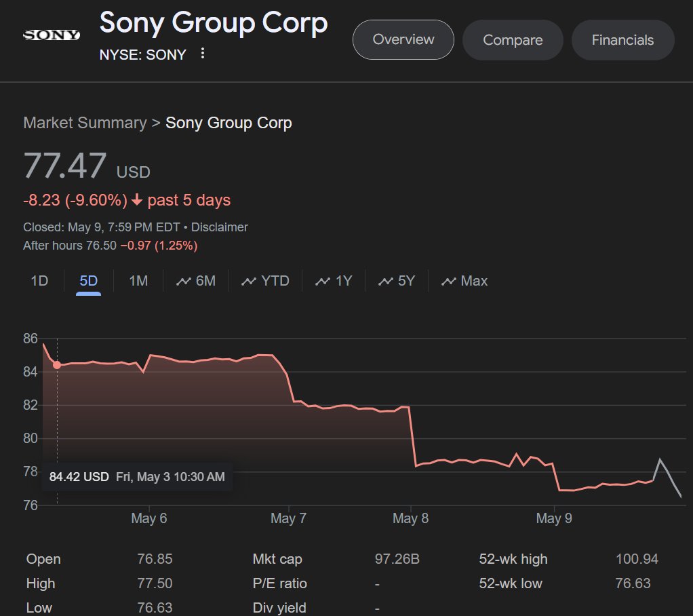693x616 pixels.
Task: Select the 1D time range
Action: click(39, 281)
